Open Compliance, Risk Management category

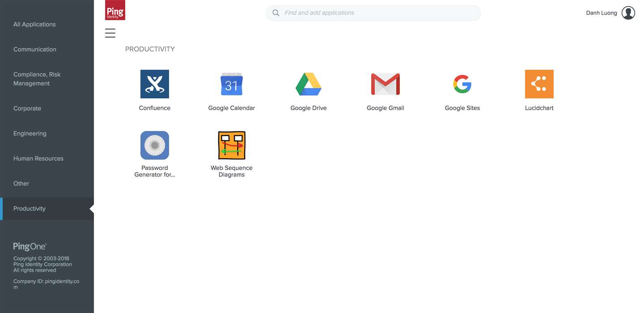click(37, 79)
